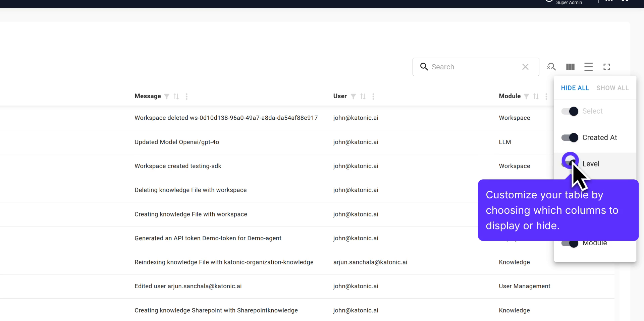Click the sort icon beside Module column
The width and height of the screenshot is (644, 321).
pyautogui.click(x=536, y=97)
